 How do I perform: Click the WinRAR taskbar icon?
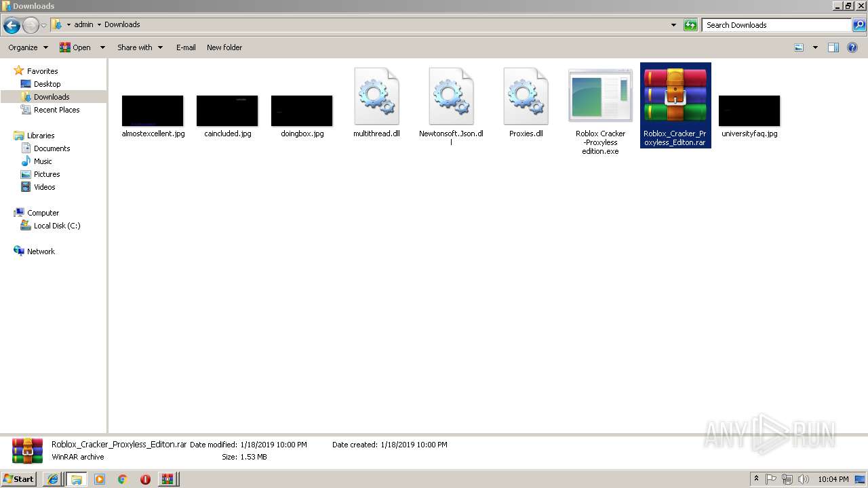click(x=167, y=479)
